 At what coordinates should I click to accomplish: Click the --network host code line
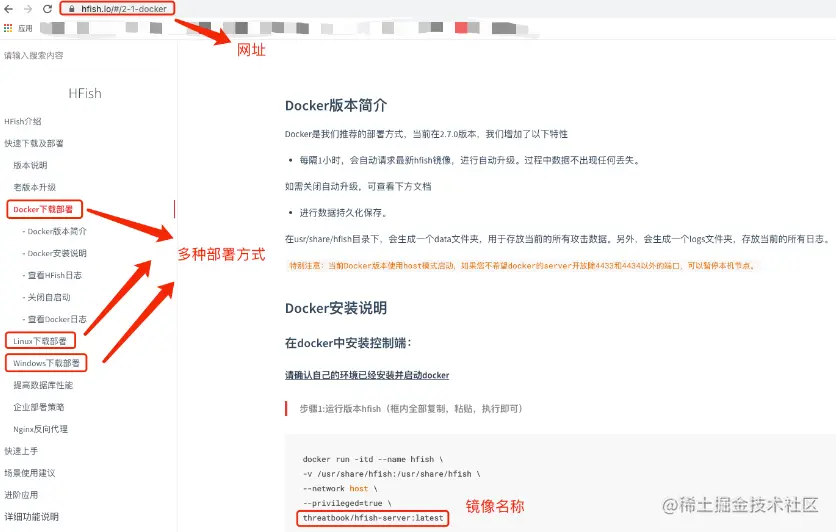[x=340, y=488]
